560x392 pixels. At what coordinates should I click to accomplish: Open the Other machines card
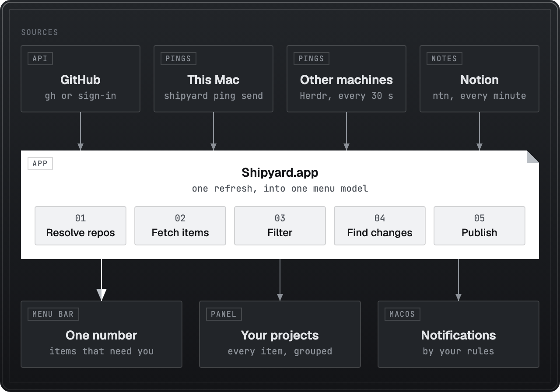(x=346, y=79)
